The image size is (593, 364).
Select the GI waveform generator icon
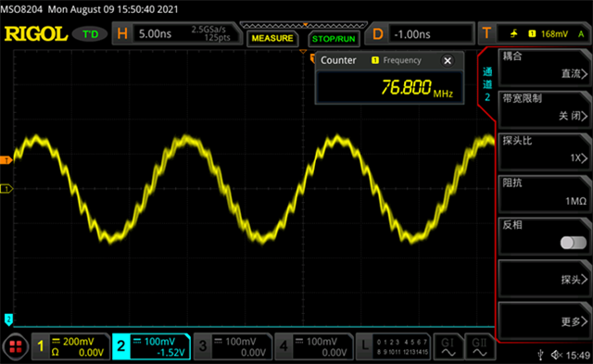point(448,345)
